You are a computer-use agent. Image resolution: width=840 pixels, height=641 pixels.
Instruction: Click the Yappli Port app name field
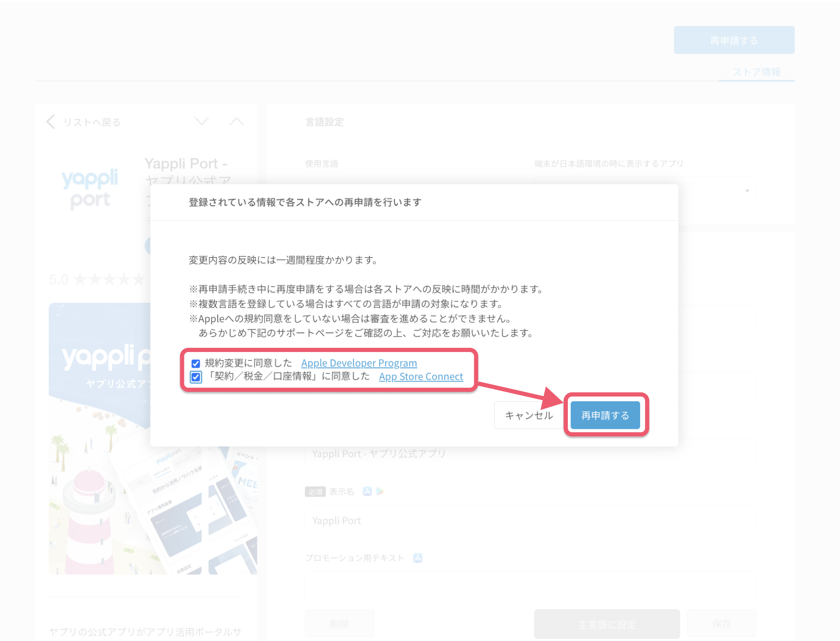coord(530,454)
